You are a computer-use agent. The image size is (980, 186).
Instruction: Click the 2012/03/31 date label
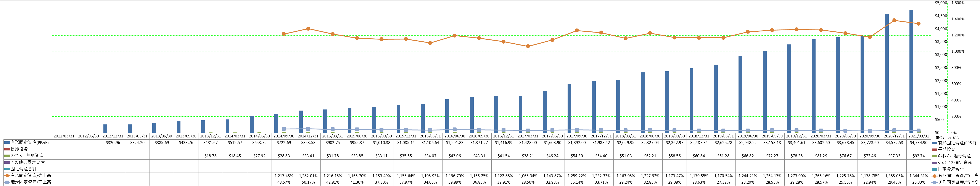[x=64, y=136]
